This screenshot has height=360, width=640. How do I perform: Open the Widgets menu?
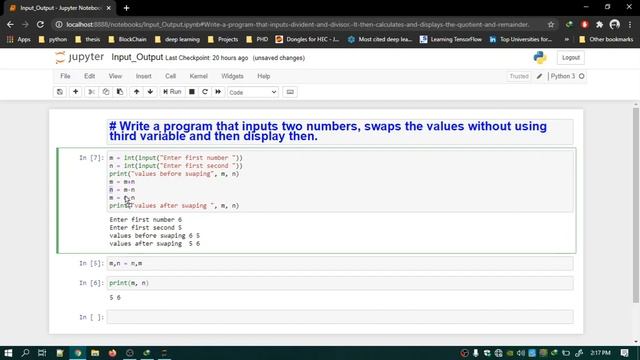pos(232,76)
